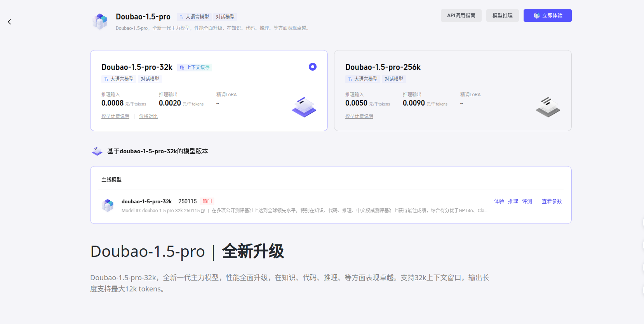Image resolution: width=644 pixels, height=324 pixels.
Task: Click the 热门 tag beside 250115
Action: click(x=207, y=201)
